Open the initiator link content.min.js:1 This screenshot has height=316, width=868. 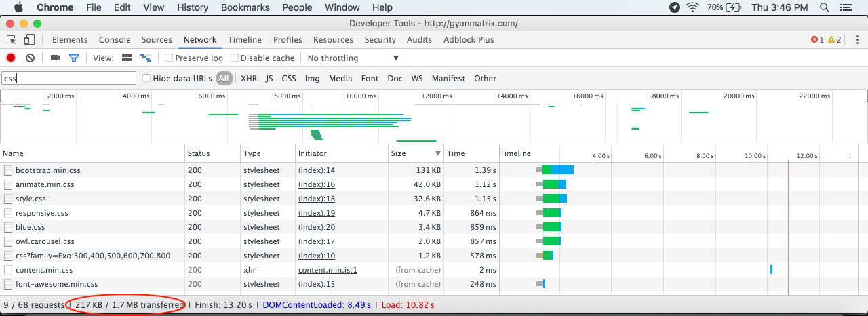(328, 270)
